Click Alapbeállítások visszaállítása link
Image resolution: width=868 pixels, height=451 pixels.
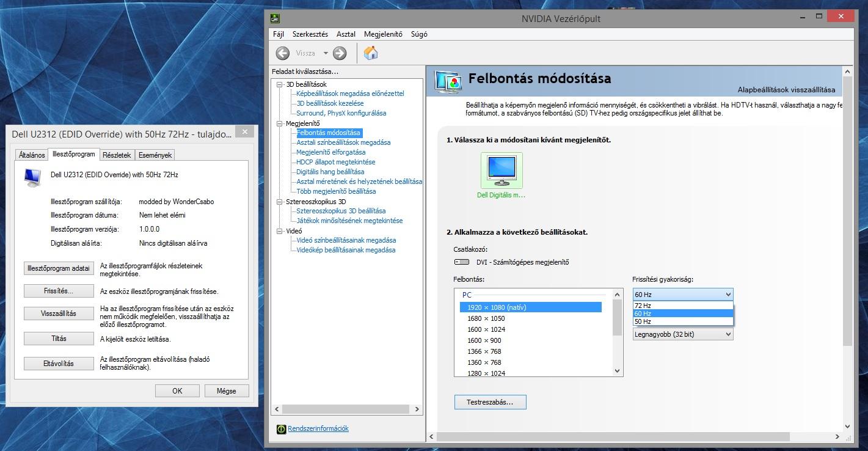(786, 90)
